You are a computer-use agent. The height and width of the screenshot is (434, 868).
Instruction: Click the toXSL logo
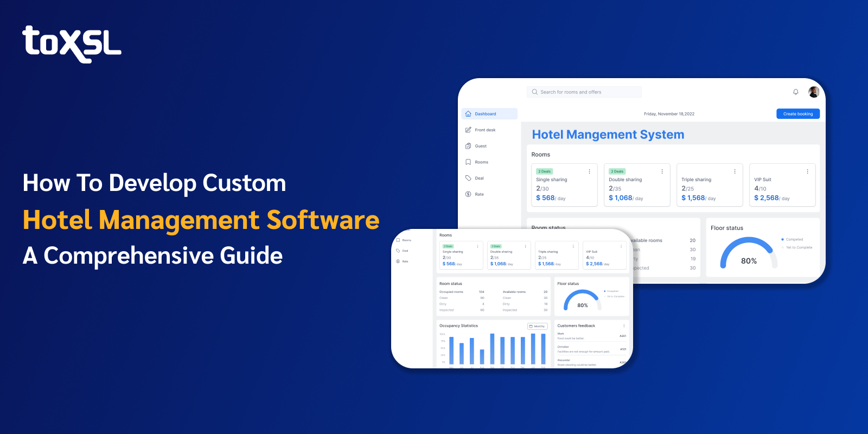(x=72, y=43)
